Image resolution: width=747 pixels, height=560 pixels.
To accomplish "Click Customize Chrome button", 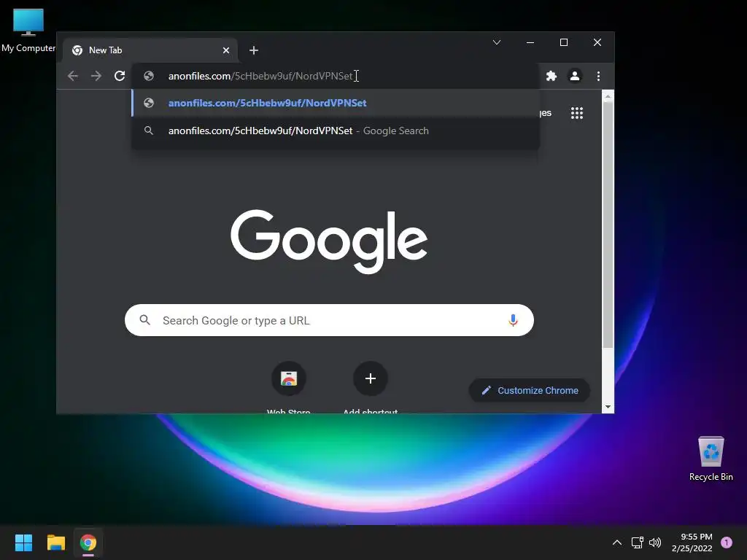I will coord(530,391).
